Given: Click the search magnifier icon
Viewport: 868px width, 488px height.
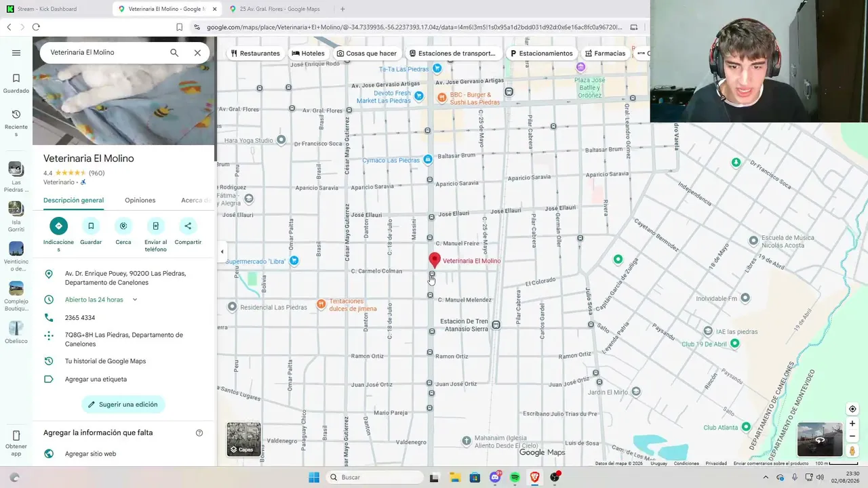Looking at the screenshot, I should click(174, 53).
